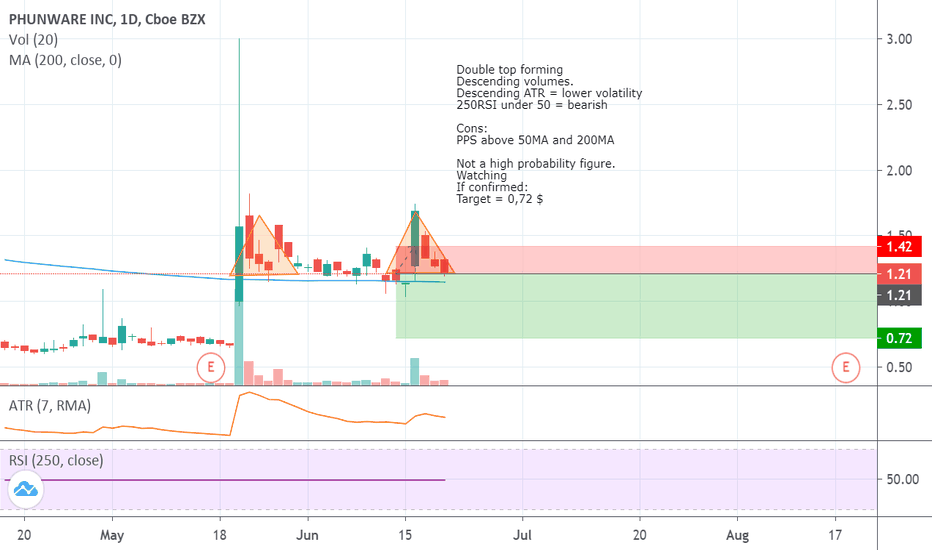Click the left earnings E marker
Image resolution: width=932 pixels, height=550 pixels.
coord(210,367)
